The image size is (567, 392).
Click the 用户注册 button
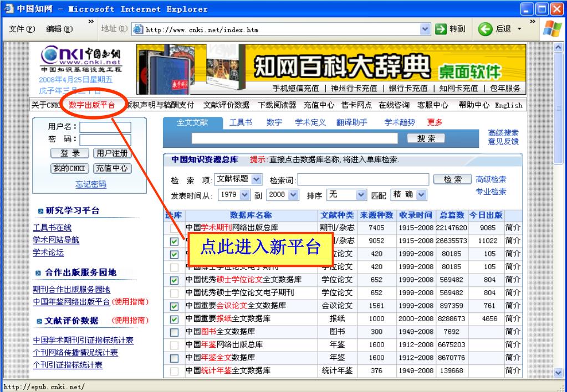[112, 153]
